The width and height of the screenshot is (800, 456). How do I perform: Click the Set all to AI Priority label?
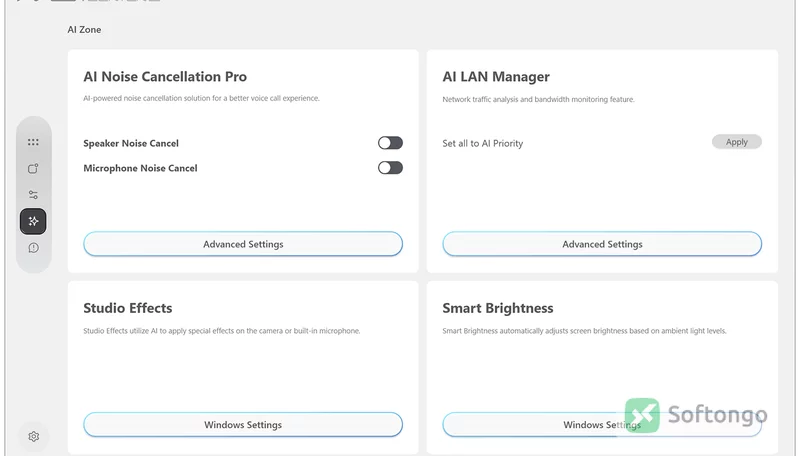point(483,143)
